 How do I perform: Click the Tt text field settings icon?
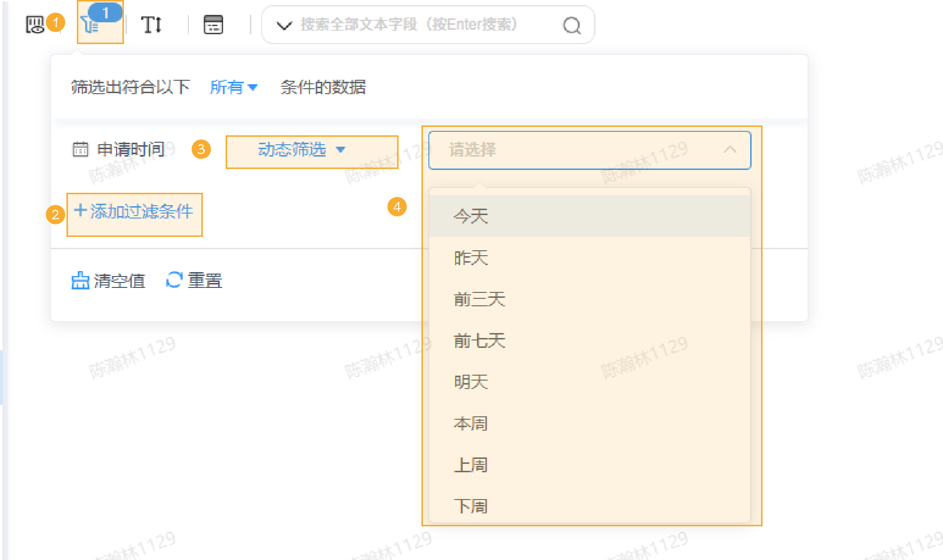[x=152, y=24]
